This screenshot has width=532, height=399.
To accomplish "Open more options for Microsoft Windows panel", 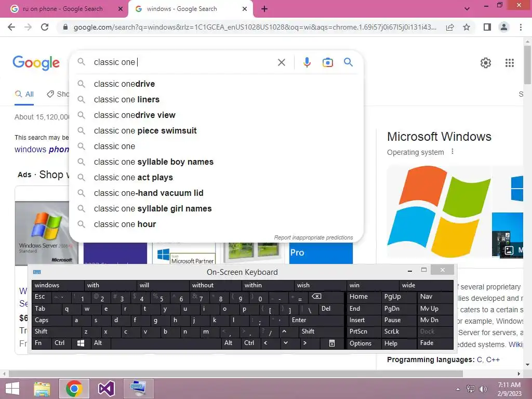I will click(x=453, y=152).
